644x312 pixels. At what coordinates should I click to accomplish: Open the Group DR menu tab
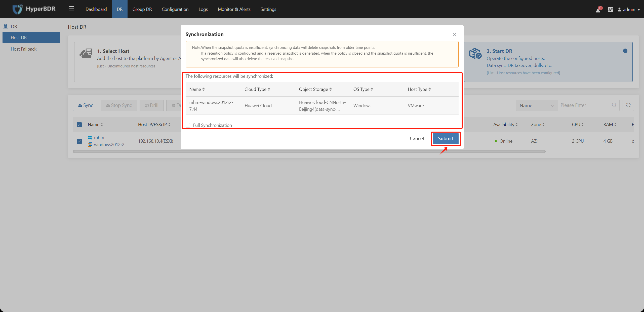tap(142, 9)
